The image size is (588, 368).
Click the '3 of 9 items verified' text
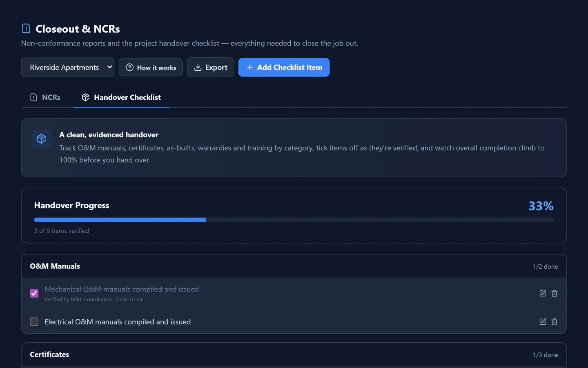(62, 231)
